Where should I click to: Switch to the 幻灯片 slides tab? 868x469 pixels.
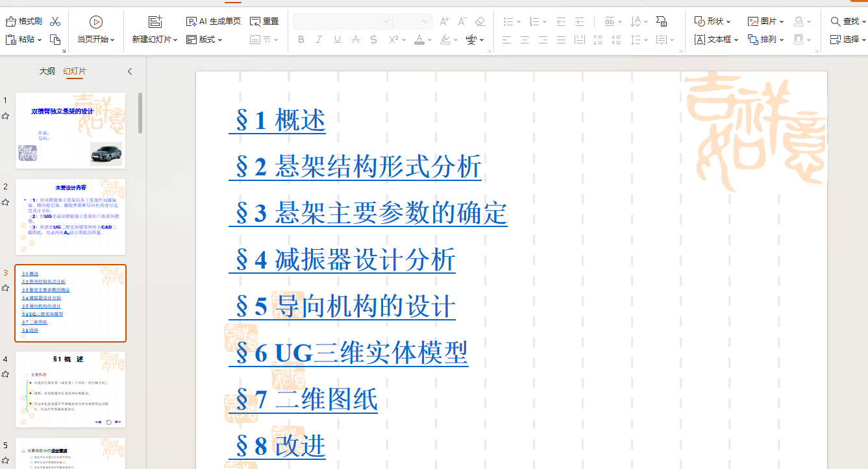(x=75, y=71)
